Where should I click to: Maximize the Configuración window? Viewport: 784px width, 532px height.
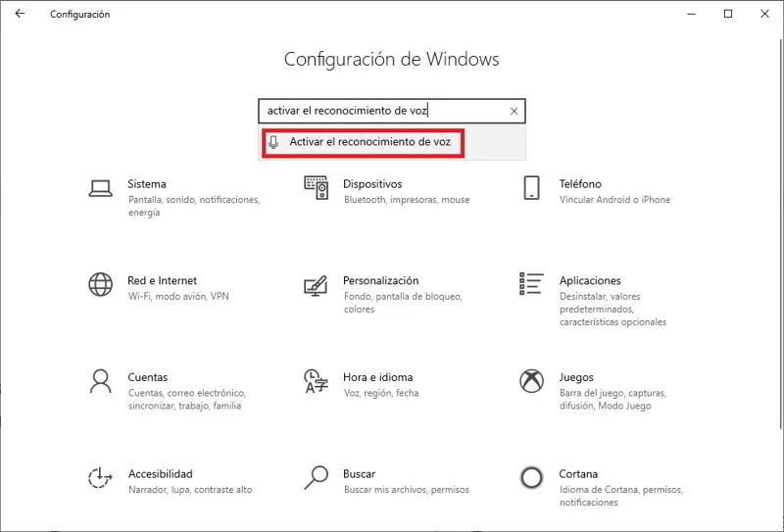[x=728, y=15]
